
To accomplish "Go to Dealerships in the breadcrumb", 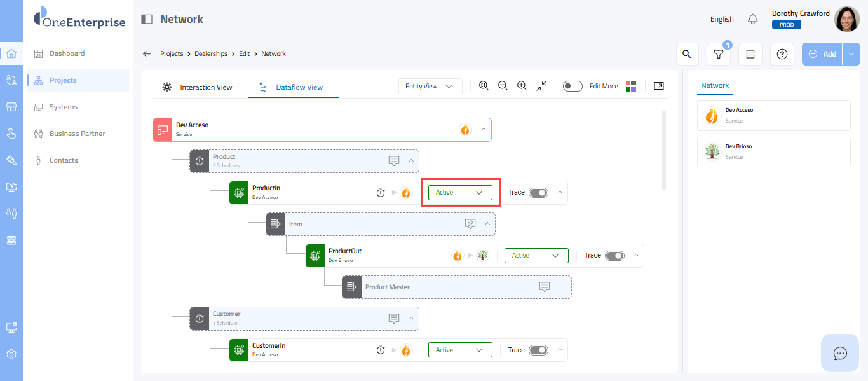I will pyautogui.click(x=210, y=54).
